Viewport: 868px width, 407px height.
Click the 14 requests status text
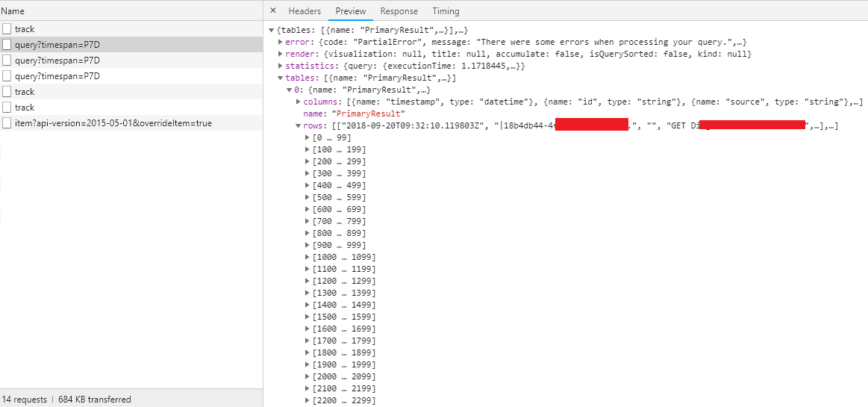click(x=25, y=400)
